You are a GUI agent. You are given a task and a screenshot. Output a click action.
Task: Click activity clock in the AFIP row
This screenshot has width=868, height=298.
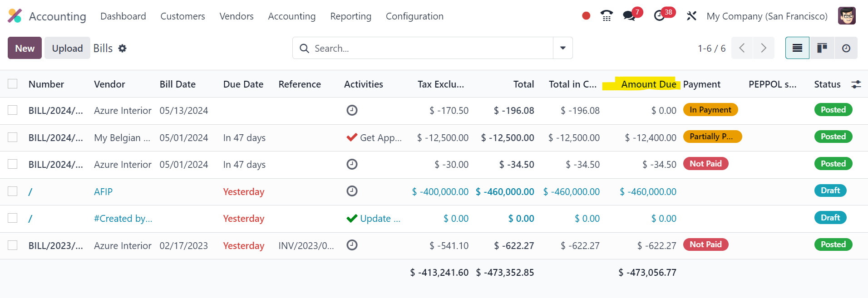[x=352, y=191]
